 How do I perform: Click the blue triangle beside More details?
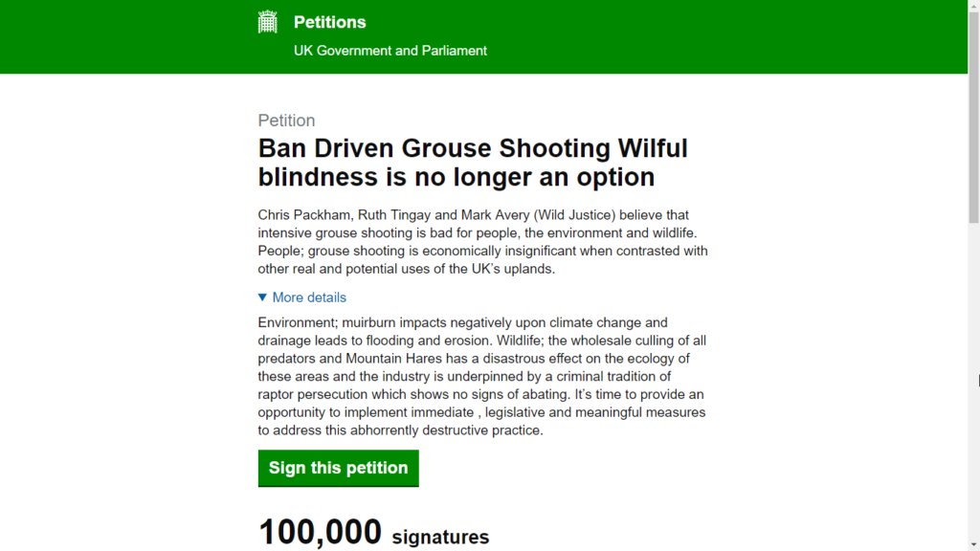tap(263, 298)
